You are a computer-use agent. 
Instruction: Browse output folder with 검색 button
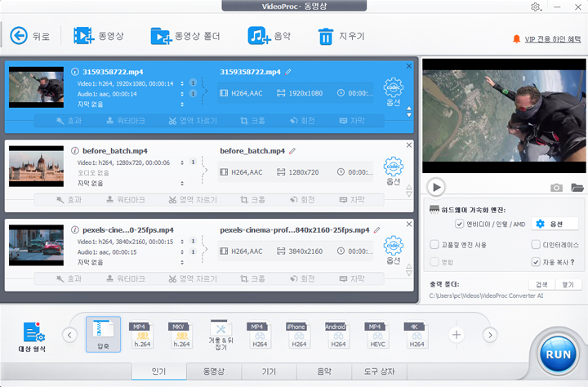click(x=541, y=285)
